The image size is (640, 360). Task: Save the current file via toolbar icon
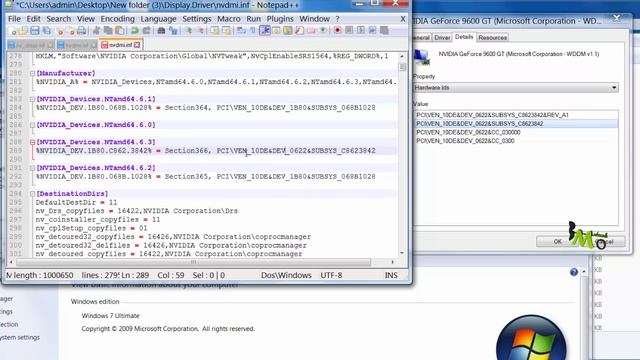[x=35, y=31]
